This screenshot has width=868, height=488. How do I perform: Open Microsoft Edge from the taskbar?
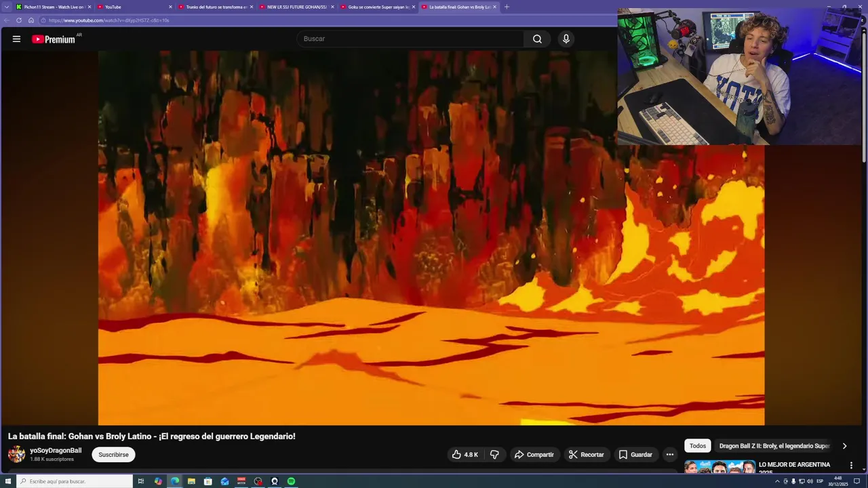175,481
